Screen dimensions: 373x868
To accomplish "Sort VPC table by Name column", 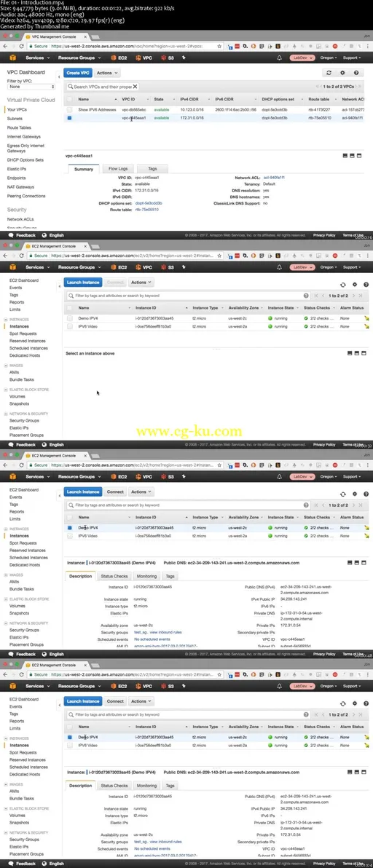I will pyautogui.click(x=84, y=99).
